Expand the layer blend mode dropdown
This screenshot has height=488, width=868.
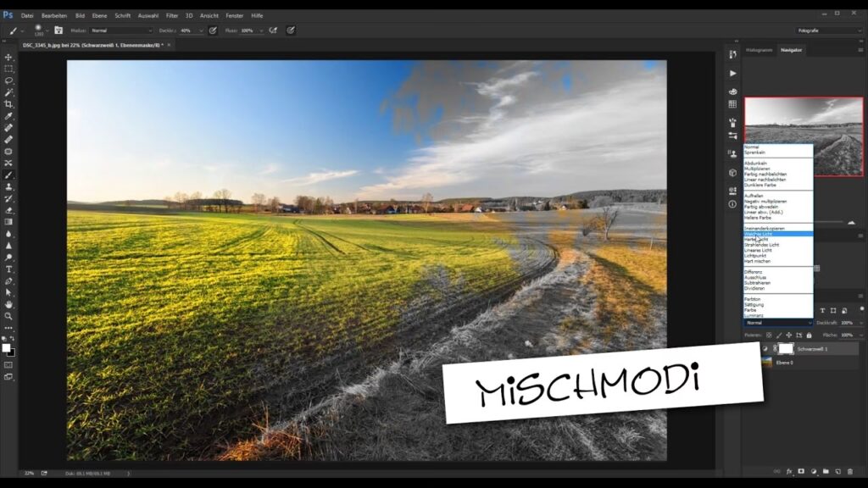[x=778, y=323]
